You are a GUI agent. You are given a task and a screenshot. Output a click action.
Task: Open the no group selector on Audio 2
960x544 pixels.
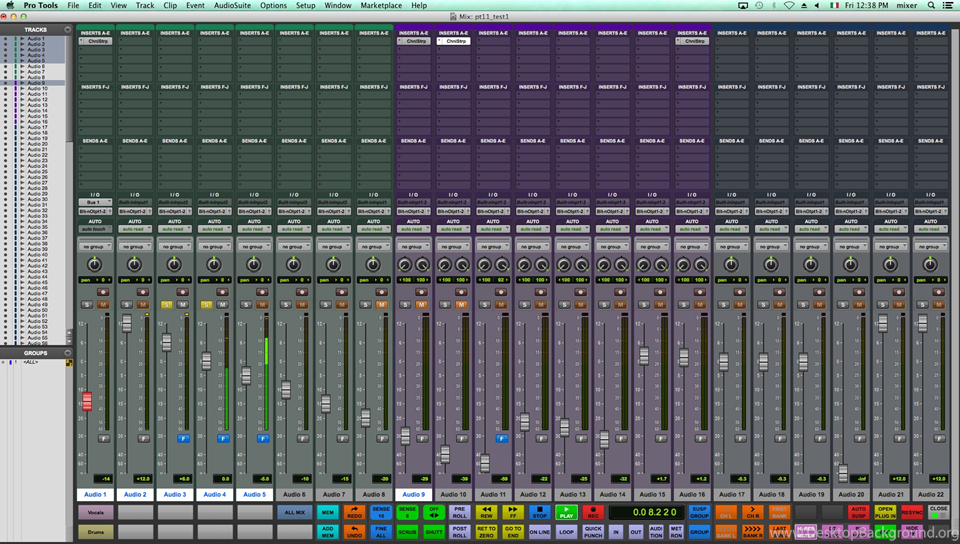(134, 246)
